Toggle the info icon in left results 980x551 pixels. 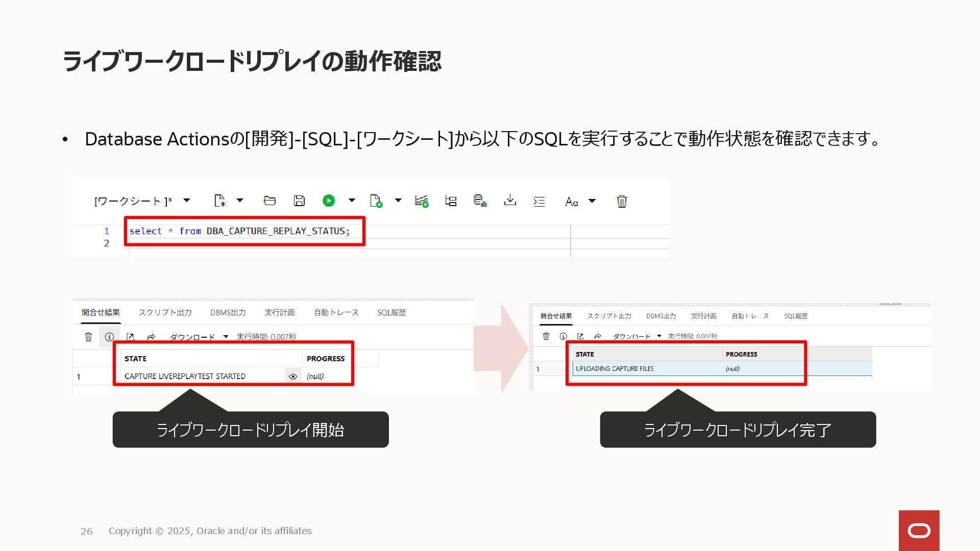109,337
